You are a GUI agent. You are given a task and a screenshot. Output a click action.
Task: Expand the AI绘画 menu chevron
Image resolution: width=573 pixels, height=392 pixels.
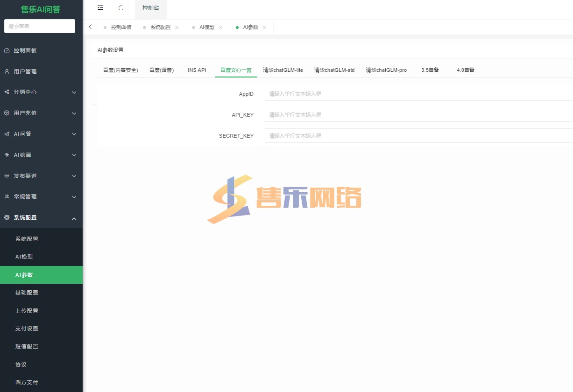coord(74,155)
